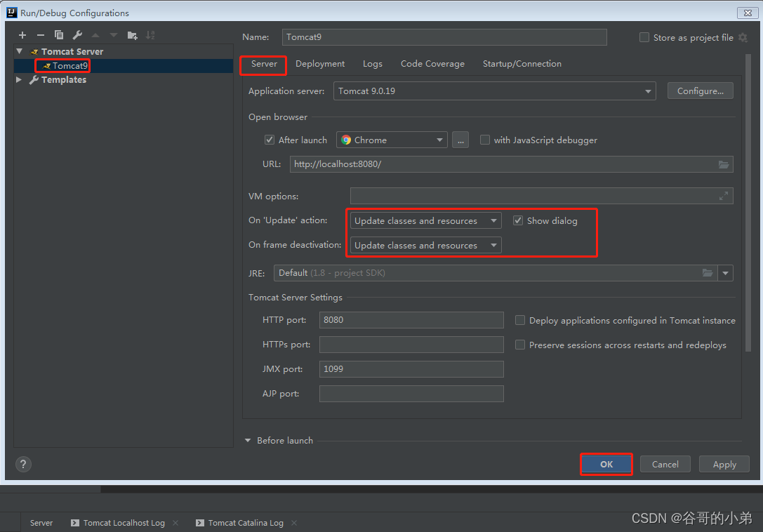763x532 pixels.
Task: Click the Edit Templates wrench icon
Action: [77, 35]
